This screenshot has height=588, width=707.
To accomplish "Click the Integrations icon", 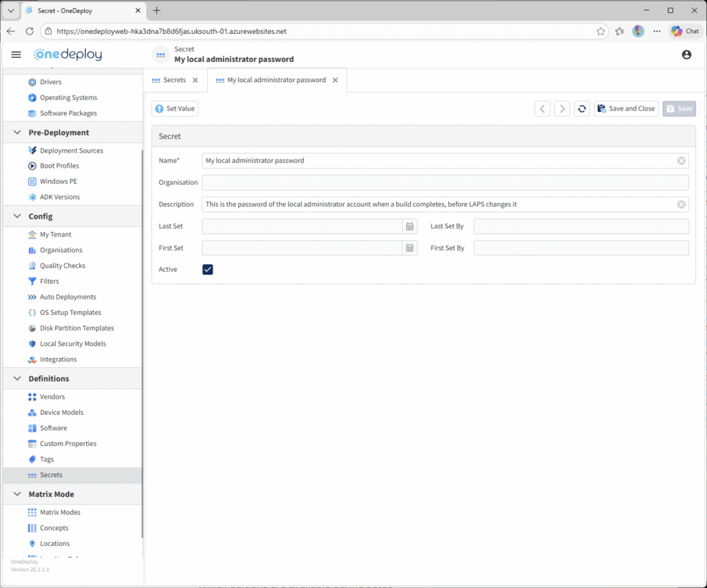I will 32,359.
